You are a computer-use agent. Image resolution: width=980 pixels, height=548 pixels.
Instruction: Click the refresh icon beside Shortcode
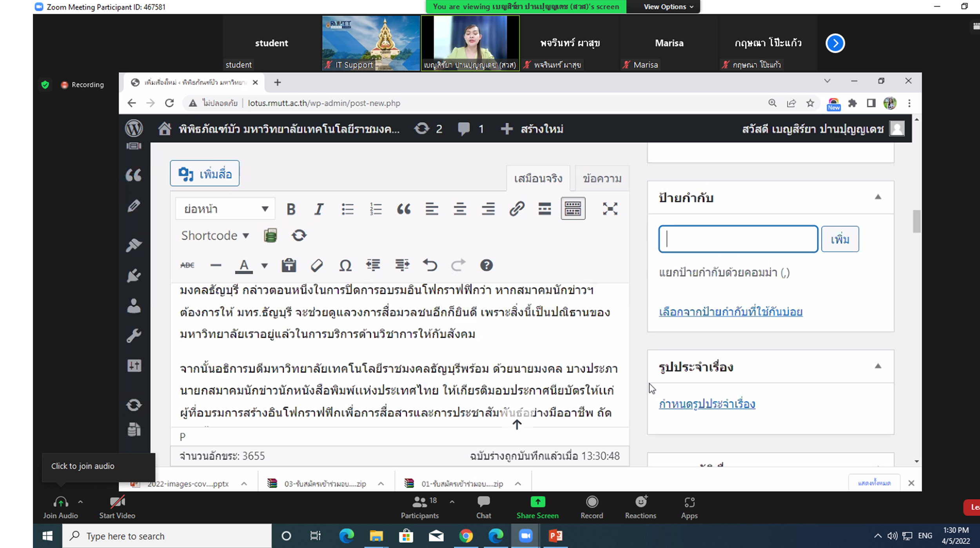(x=299, y=235)
